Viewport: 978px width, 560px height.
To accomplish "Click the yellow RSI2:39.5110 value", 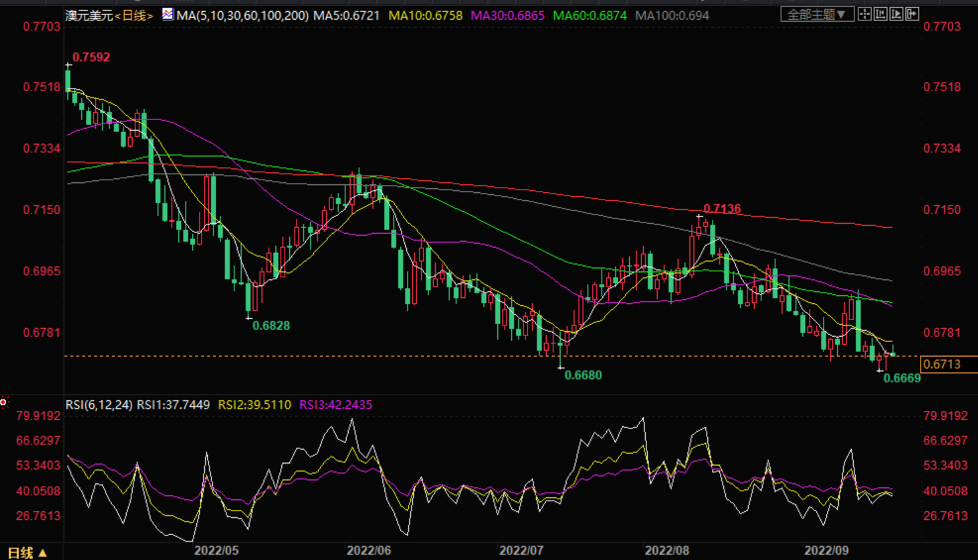I will tap(254, 405).
